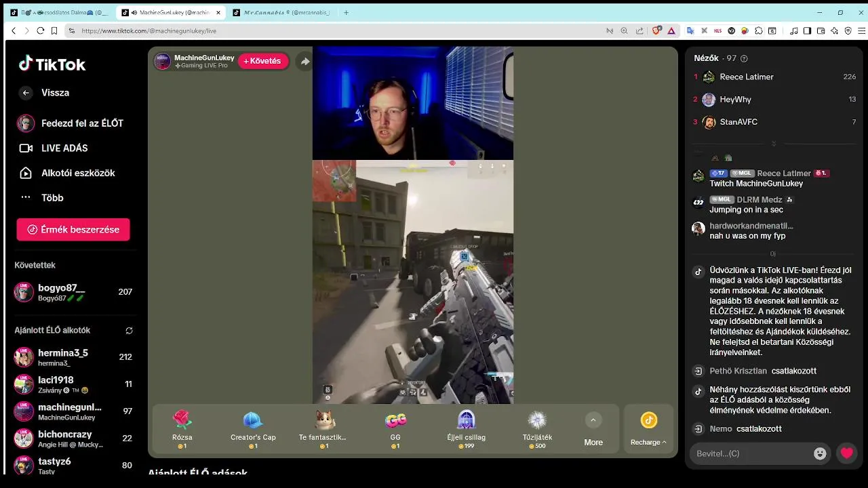Open the HLS extension icon
868x488 pixels.
[x=718, y=30]
